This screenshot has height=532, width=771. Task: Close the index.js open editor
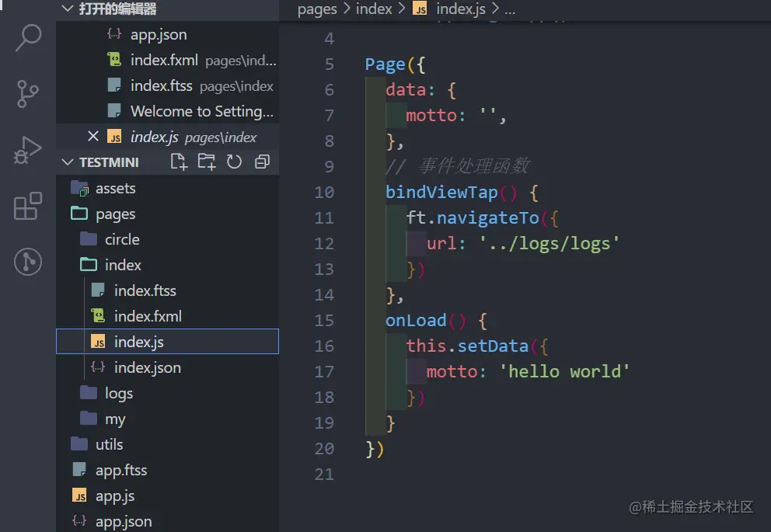pyautogui.click(x=93, y=136)
